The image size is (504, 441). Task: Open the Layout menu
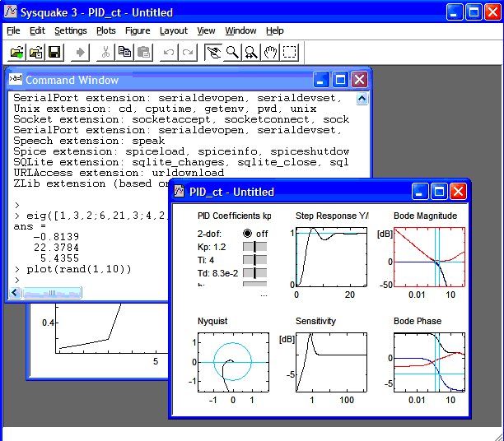tap(174, 30)
